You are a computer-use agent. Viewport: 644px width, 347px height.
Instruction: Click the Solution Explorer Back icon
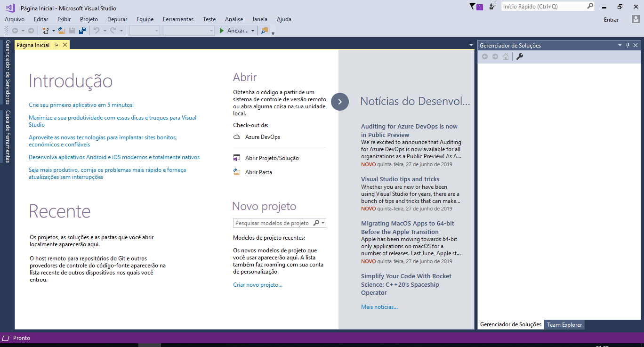point(485,56)
